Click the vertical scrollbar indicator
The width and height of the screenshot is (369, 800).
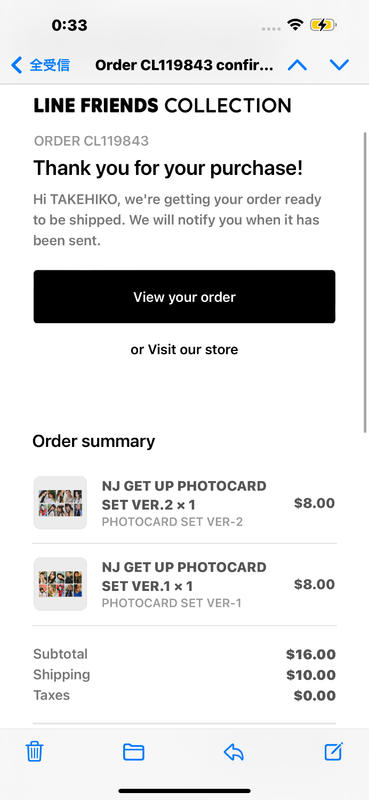365,282
